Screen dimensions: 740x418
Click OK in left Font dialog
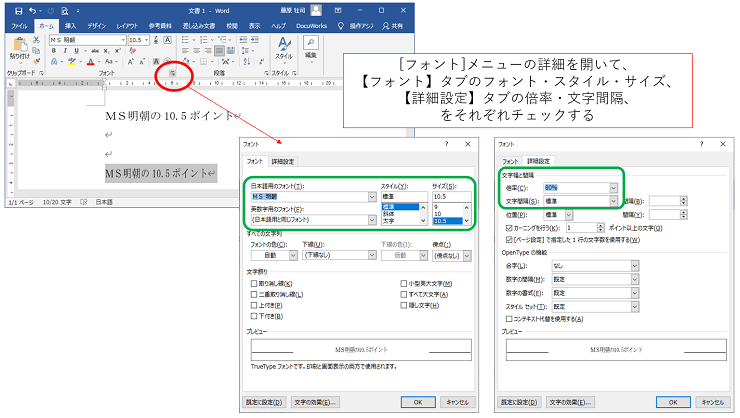pyautogui.click(x=418, y=402)
